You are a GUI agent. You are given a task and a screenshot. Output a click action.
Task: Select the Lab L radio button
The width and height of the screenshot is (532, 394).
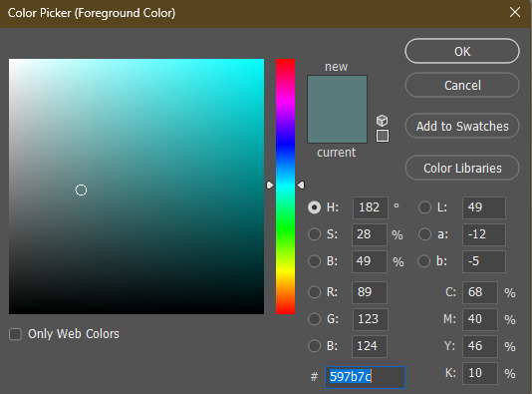(424, 207)
